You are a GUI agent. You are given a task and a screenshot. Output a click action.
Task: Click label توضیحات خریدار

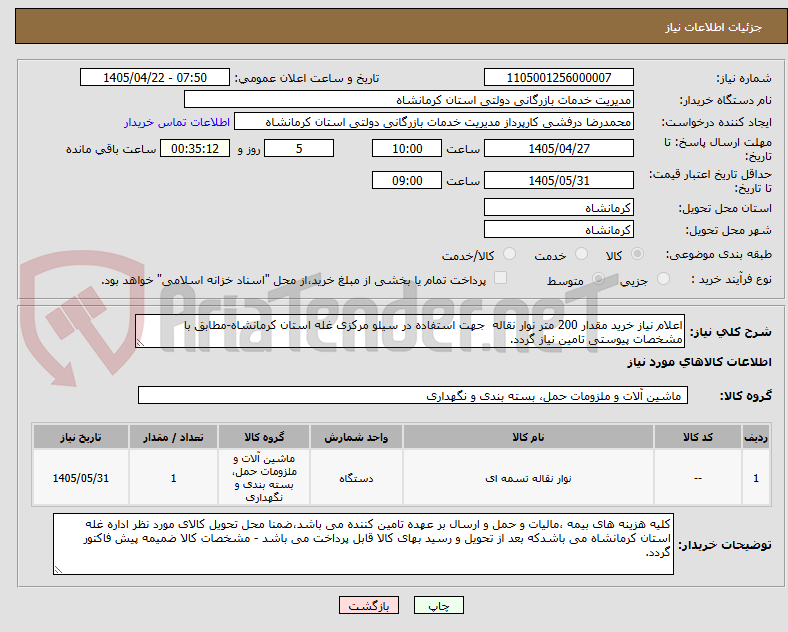coord(725,545)
